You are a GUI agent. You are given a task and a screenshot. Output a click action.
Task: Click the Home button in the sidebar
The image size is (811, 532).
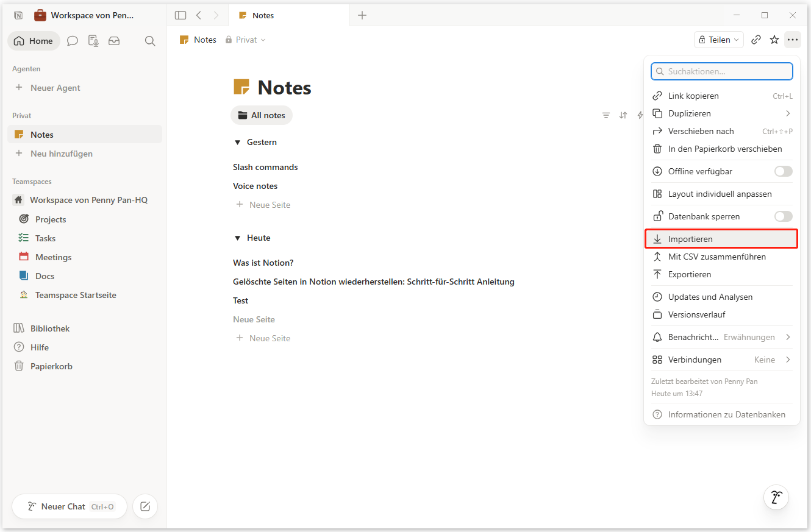click(x=34, y=41)
